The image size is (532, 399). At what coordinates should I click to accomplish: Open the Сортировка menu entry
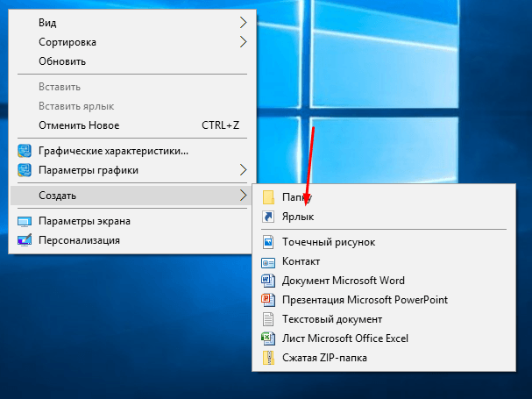point(132,42)
